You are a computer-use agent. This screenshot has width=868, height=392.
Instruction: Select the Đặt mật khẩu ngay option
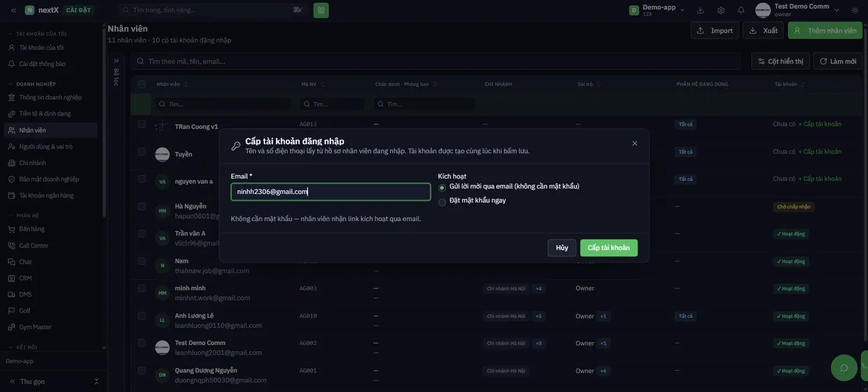tap(442, 202)
